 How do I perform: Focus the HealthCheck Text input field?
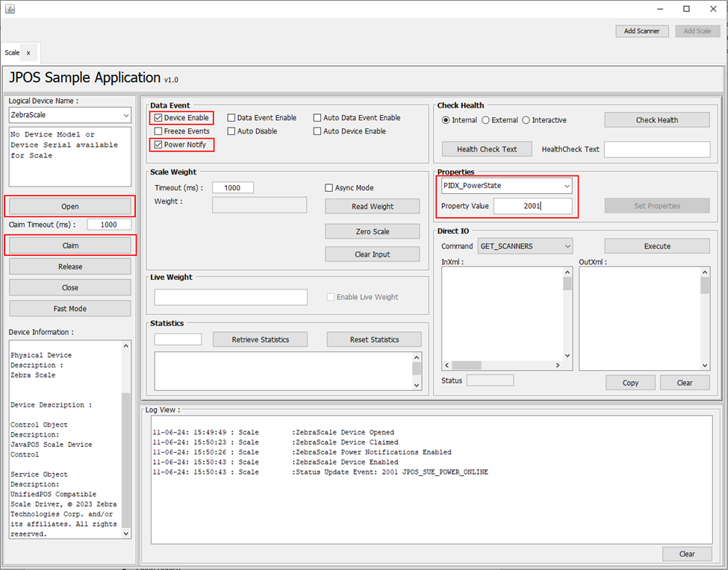[657, 149]
